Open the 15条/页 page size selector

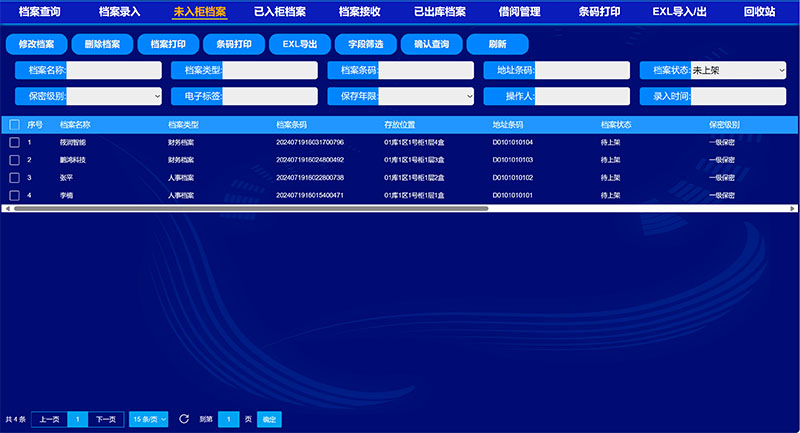click(148, 419)
